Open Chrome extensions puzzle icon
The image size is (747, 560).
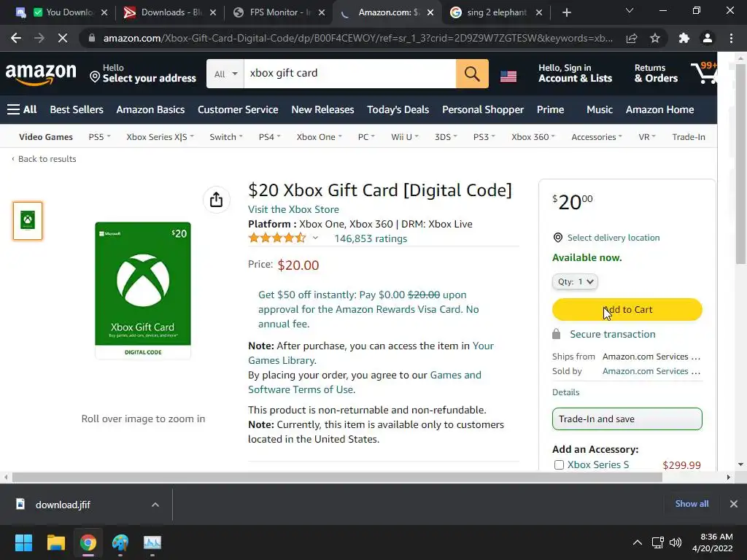coord(684,38)
